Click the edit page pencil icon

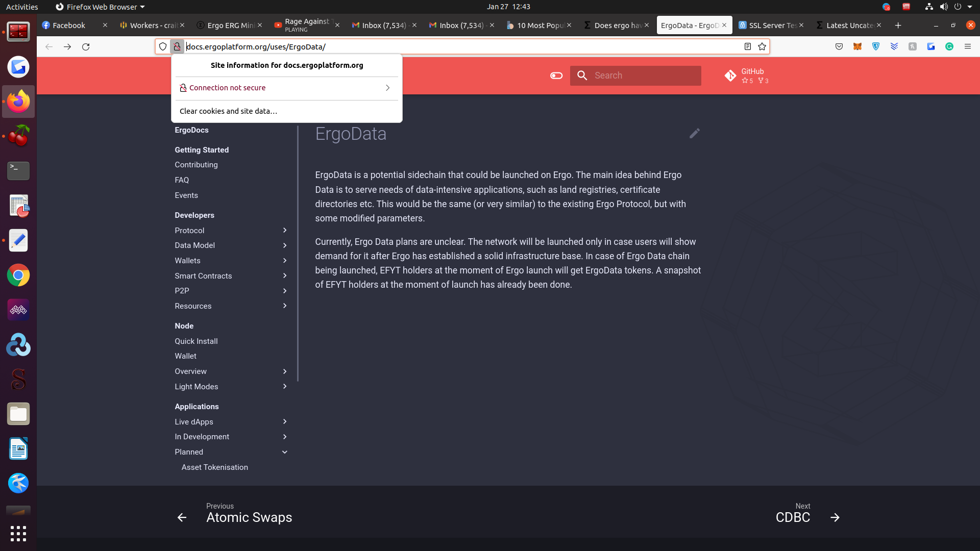pos(694,134)
